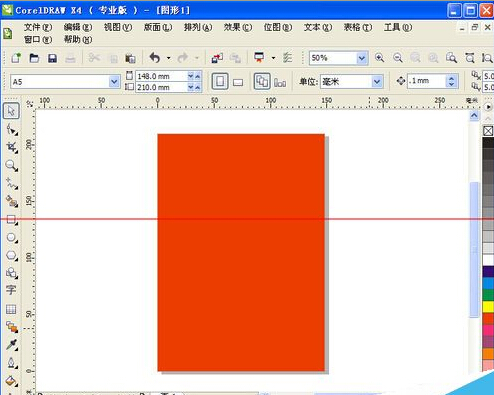Image resolution: width=494 pixels, height=395 pixels.
Task: Click the 148.0 mm page width field
Action: pyautogui.click(x=161, y=76)
